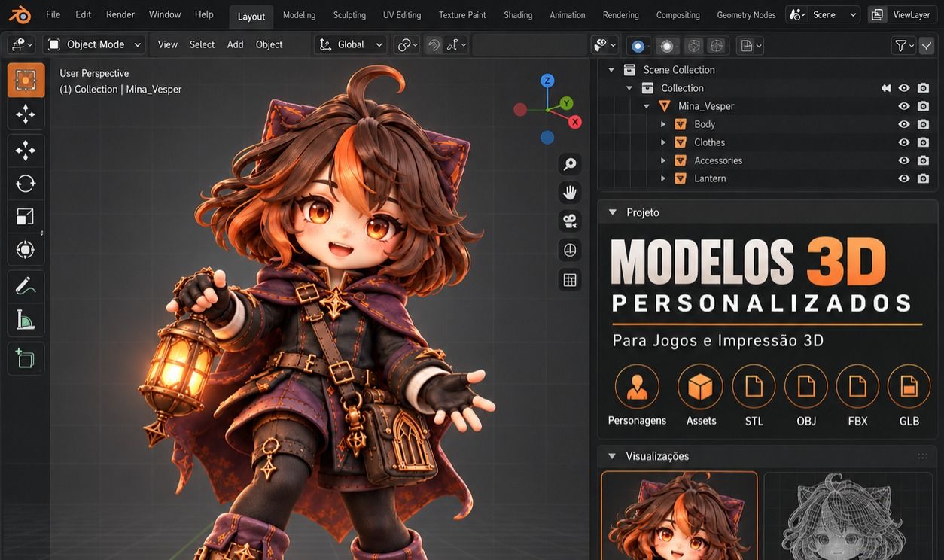Screen dimensions: 944x560
Task: Switch to the Shading workspace tab
Action: (x=518, y=15)
